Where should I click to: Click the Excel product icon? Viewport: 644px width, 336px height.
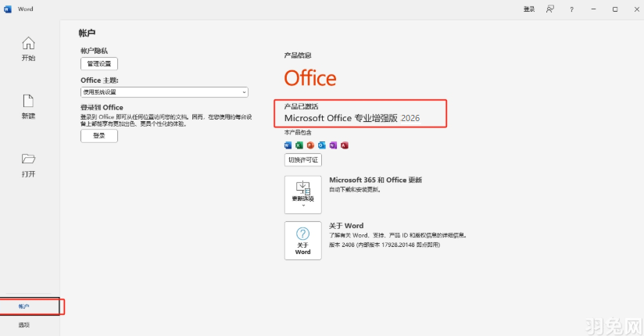click(x=299, y=145)
